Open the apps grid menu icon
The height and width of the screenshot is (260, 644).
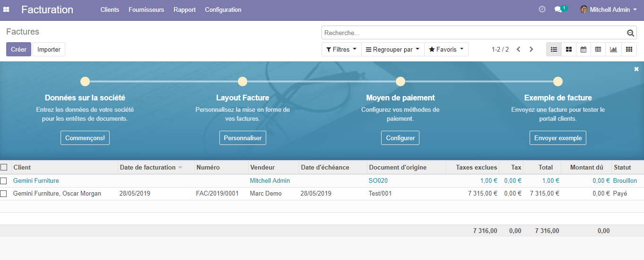click(x=6, y=9)
